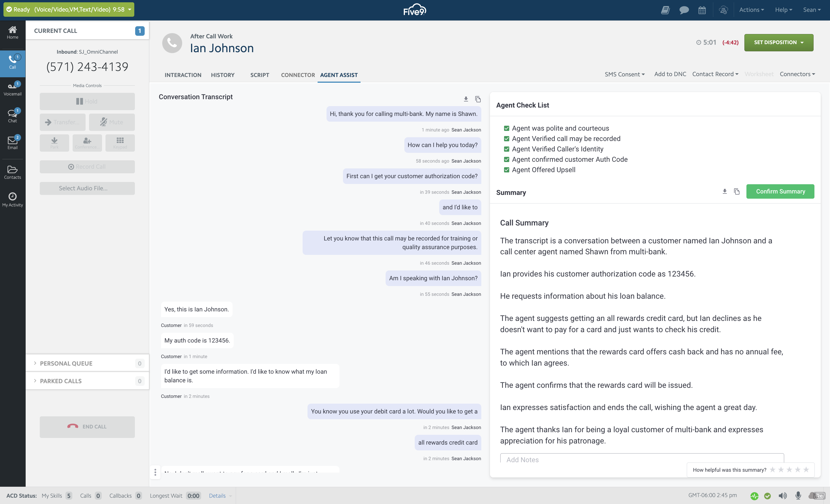Screen dimensions: 830x504
Task: Open the calendar icon in top bar
Action: tap(702, 10)
